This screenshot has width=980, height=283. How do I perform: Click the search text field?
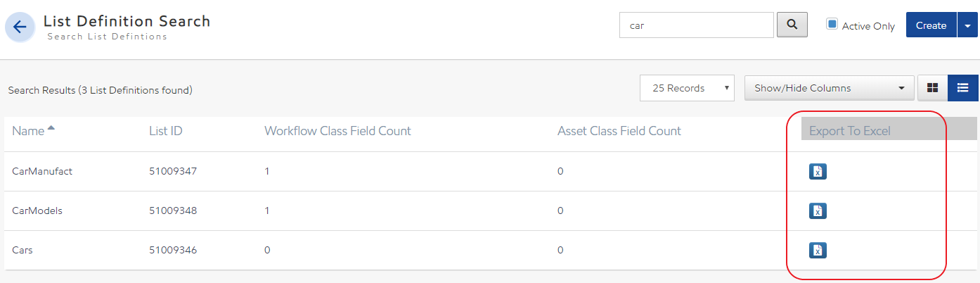tap(696, 25)
